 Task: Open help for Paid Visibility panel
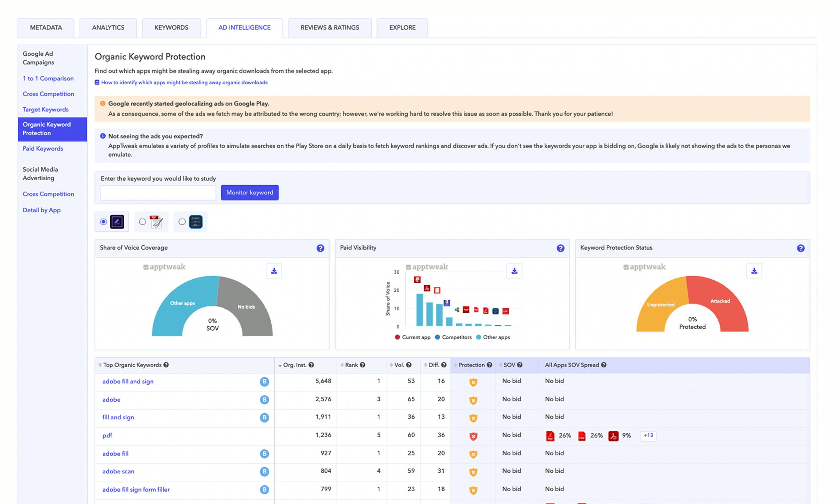point(560,248)
